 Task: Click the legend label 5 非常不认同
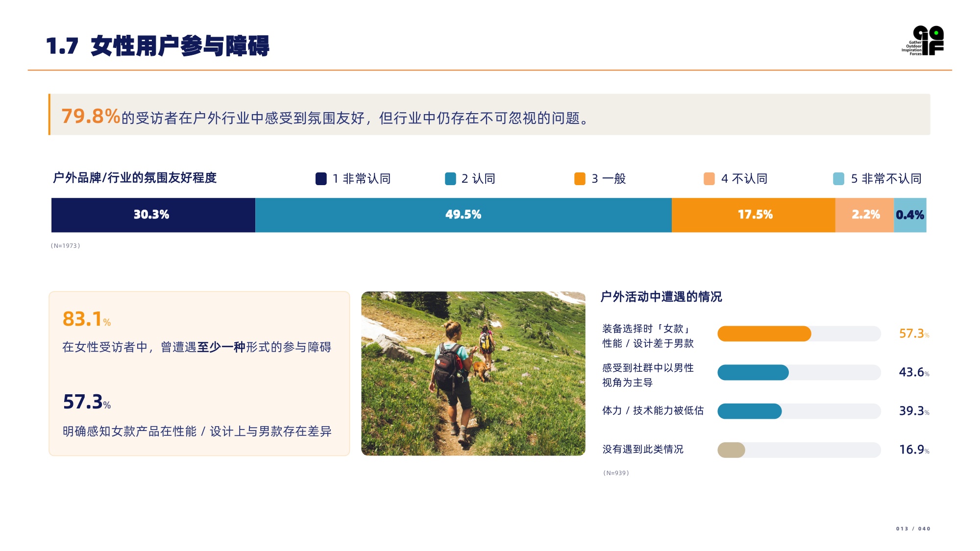coord(886,179)
